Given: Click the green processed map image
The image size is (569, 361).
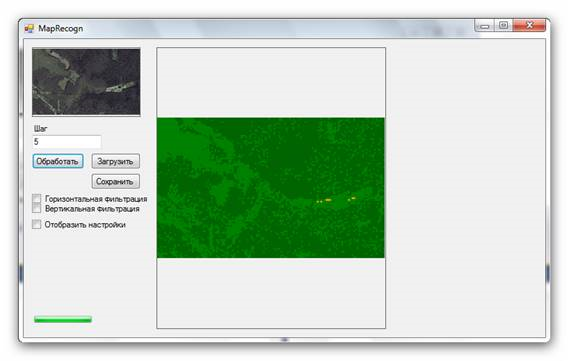Looking at the screenshot, I should [271, 188].
